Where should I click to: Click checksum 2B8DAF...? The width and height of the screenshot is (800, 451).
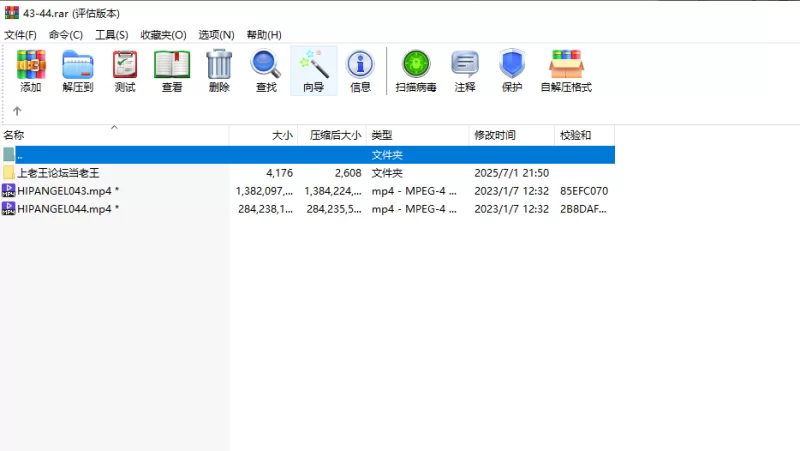click(x=583, y=209)
